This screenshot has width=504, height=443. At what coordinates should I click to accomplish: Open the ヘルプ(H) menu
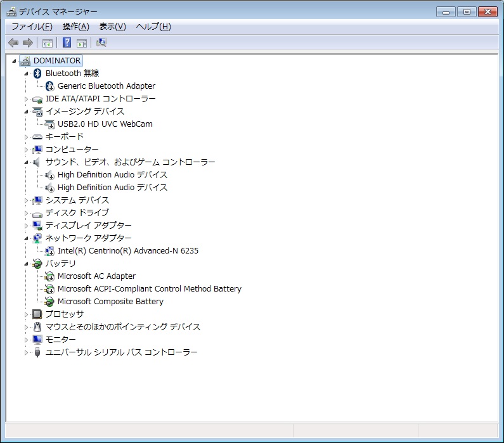click(153, 27)
